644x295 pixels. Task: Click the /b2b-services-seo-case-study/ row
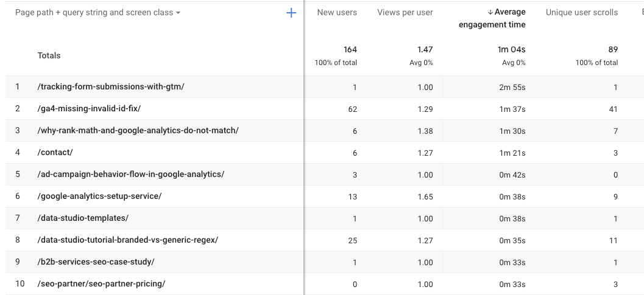[96, 262]
